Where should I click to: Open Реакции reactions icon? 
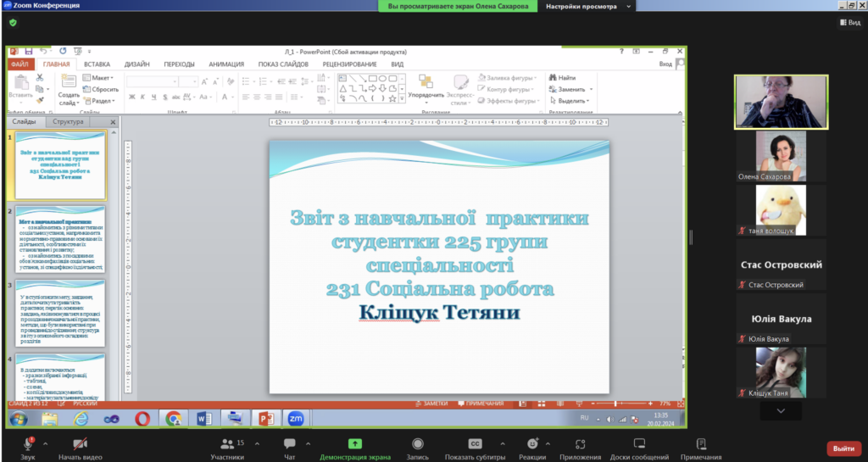(531, 443)
